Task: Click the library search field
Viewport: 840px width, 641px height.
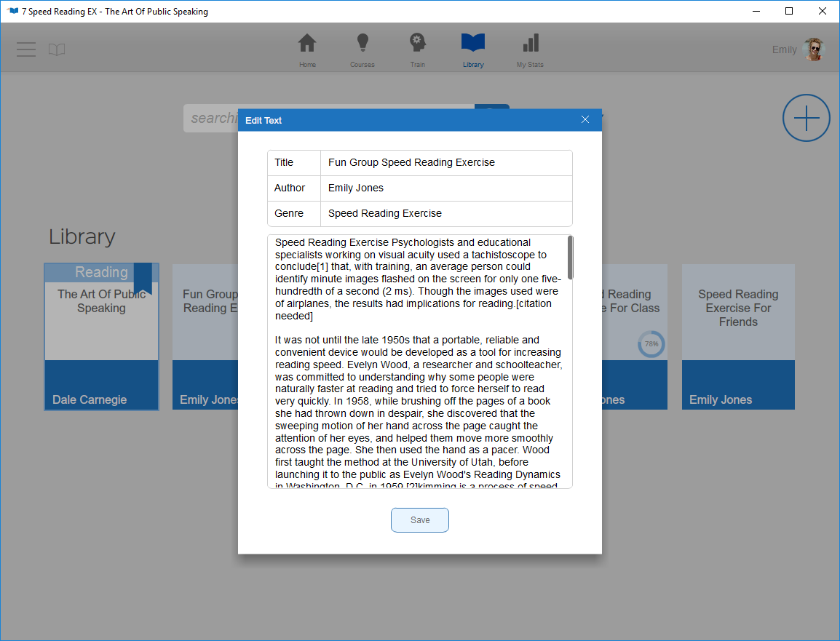Action: click(x=213, y=118)
